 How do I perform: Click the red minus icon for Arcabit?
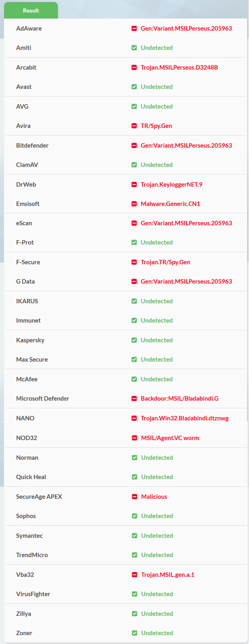pos(134,68)
